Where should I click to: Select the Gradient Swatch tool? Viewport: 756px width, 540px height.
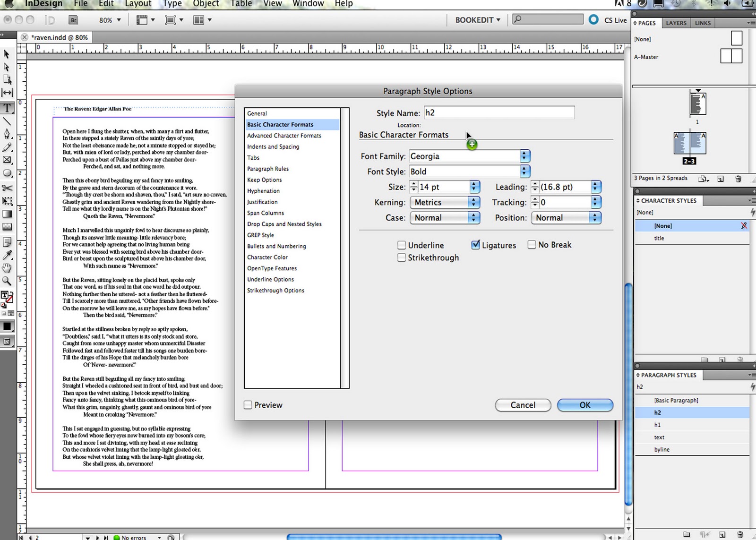(x=7, y=214)
